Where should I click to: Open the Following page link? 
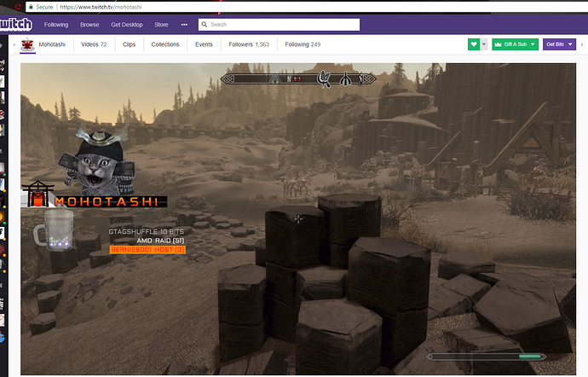tap(56, 25)
